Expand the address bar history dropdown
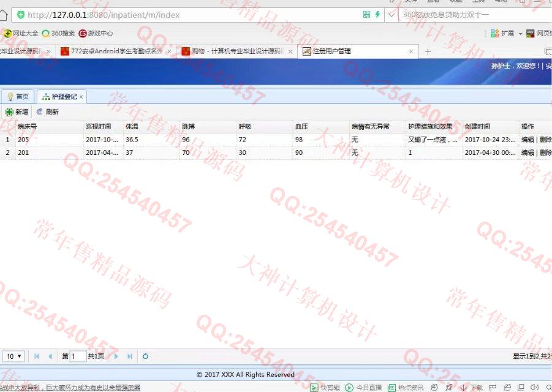 [391, 15]
